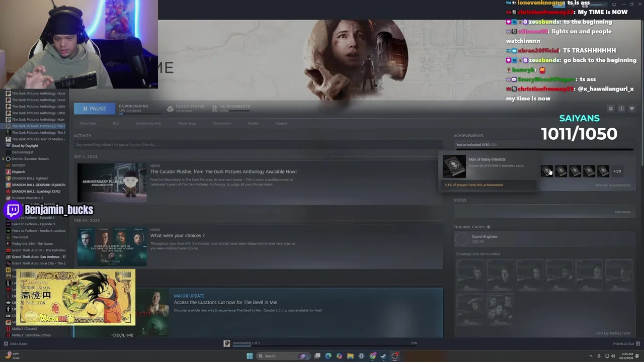Image resolution: width=644 pixels, height=362 pixels.
Task: Open Steam from the taskbar
Action: point(383,356)
